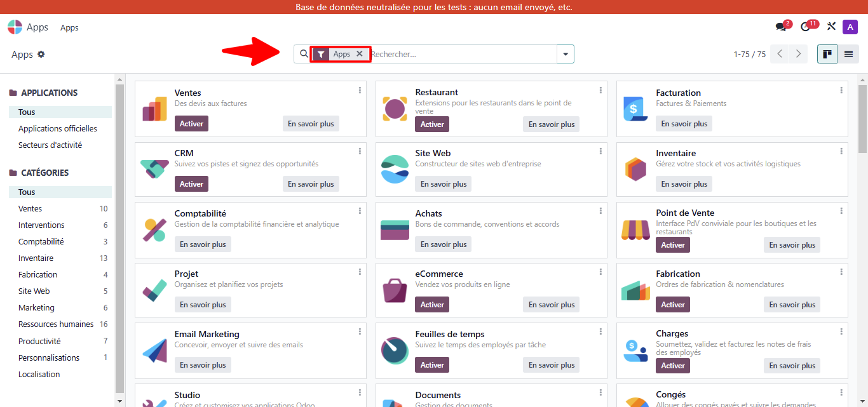Screen dimensions: 868x407
Task: Click the Feuilles de temps app icon
Action: pos(395,350)
